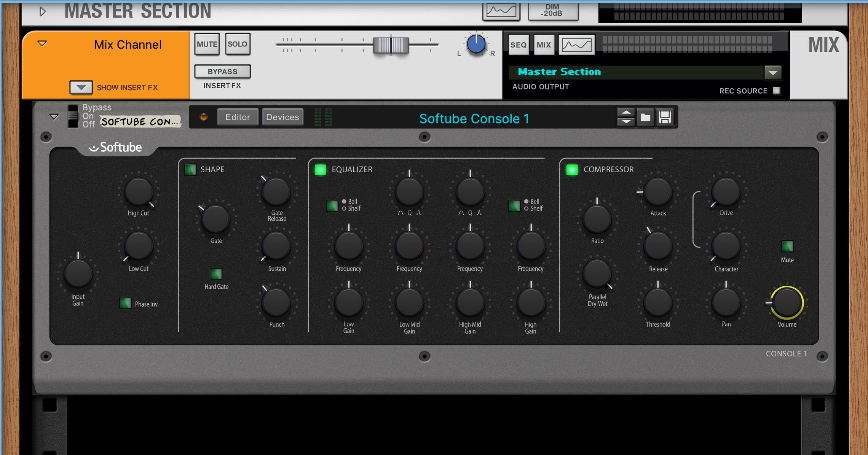Click the SEQ button

[519, 45]
